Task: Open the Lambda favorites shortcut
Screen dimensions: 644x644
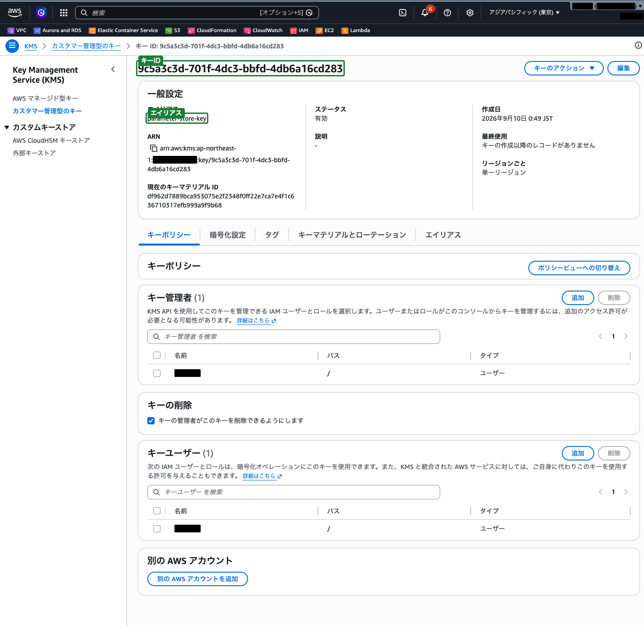Action: coord(356,30)
